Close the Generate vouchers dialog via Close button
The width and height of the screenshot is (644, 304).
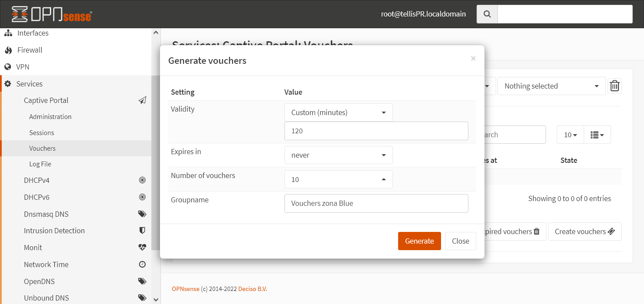tap(460, 241)
